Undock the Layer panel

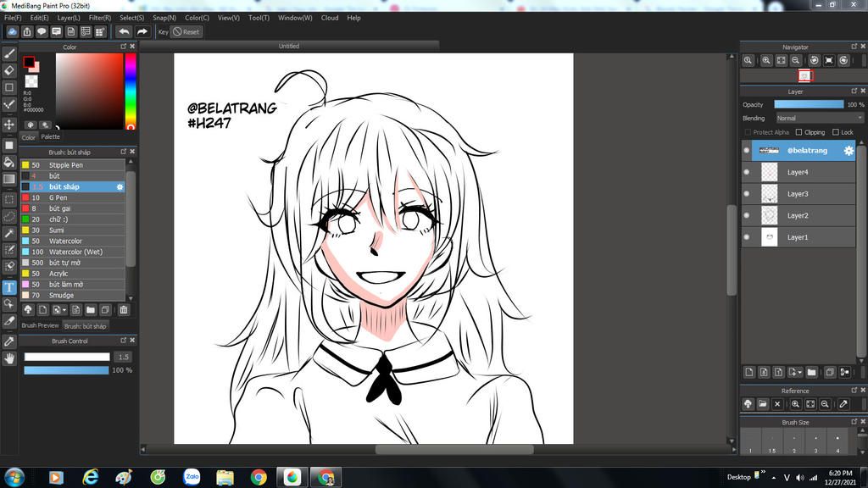click(x=854, y=91)
